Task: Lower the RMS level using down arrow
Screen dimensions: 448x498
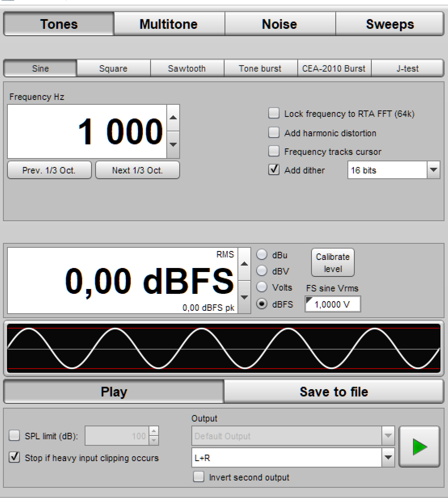Action: pyautogui.click(x=244, y=297)
